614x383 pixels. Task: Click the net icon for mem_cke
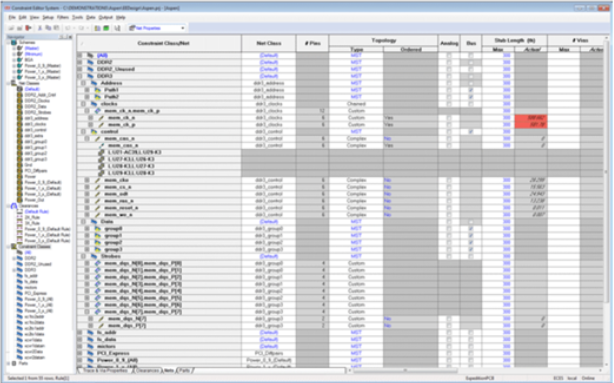[98, 180]
